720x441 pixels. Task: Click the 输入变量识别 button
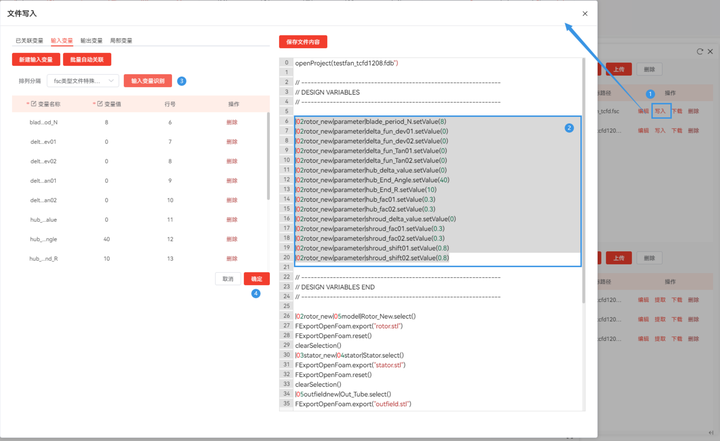pyautogui.click(x=148, y=81)
